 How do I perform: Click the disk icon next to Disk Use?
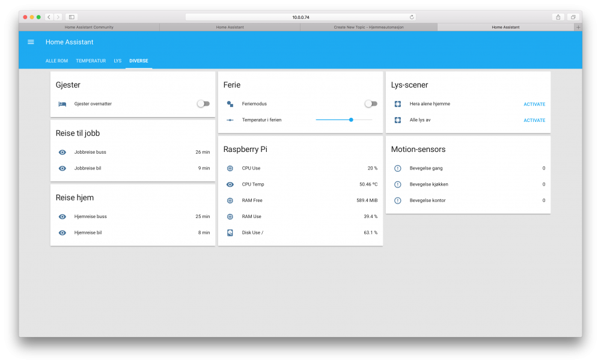coord(230,232)
